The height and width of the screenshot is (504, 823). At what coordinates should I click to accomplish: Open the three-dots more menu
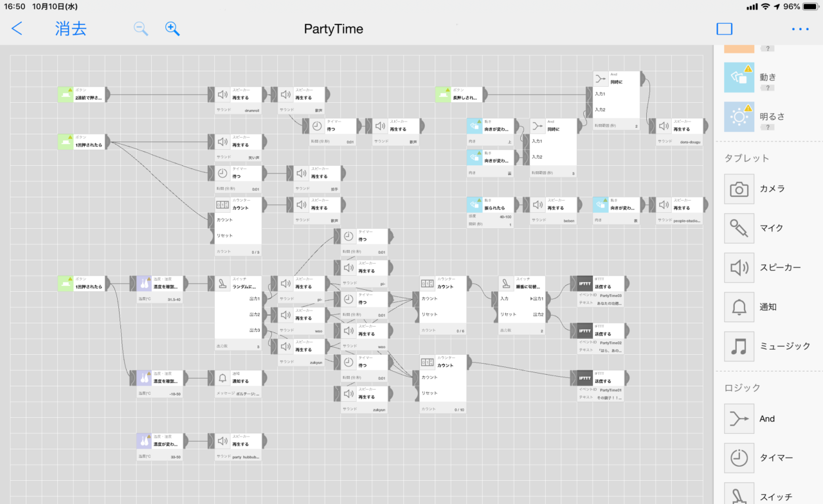pyautogui.click(x=800, y=29)
